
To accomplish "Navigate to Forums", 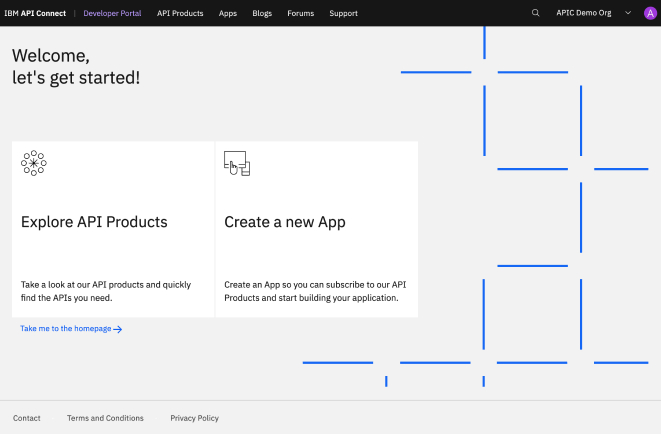I will point(300,13).
